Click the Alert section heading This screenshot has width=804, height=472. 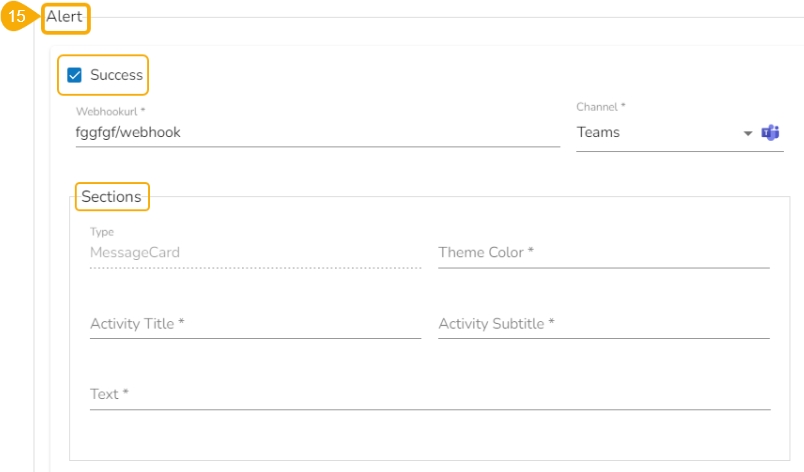click(x=64, y=17)
